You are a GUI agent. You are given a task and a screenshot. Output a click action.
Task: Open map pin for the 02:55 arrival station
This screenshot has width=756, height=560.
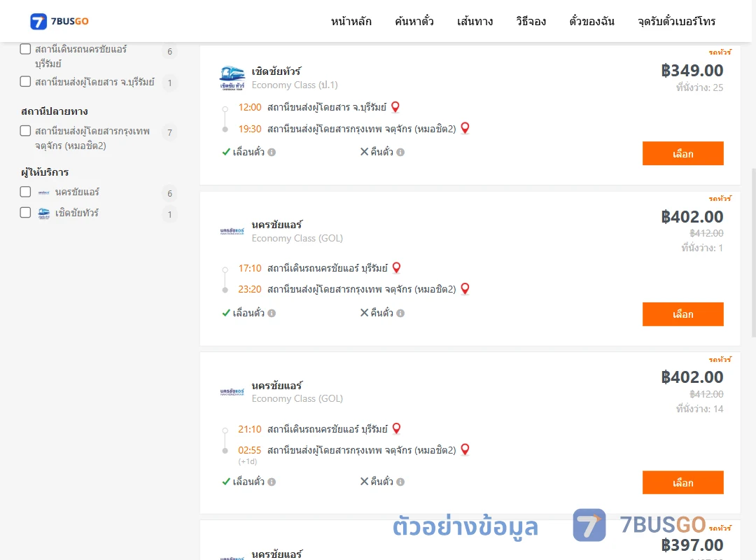[465, 449]
